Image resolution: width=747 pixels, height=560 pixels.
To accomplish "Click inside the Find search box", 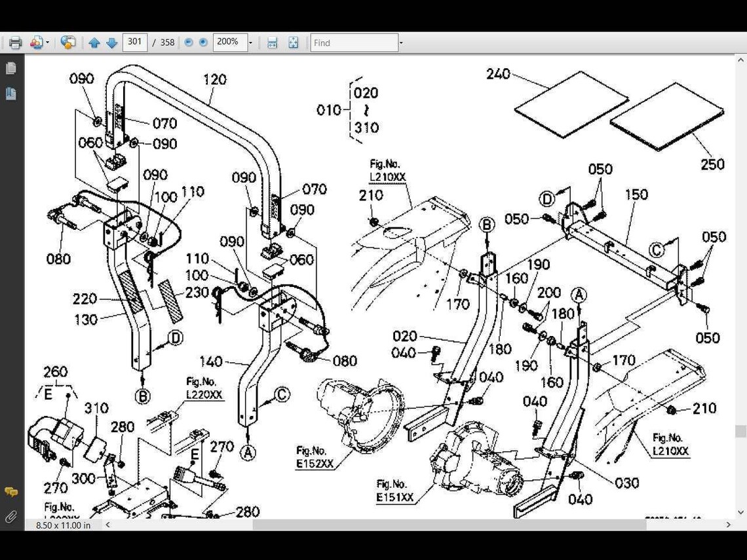I will click(x=354, y=42).
